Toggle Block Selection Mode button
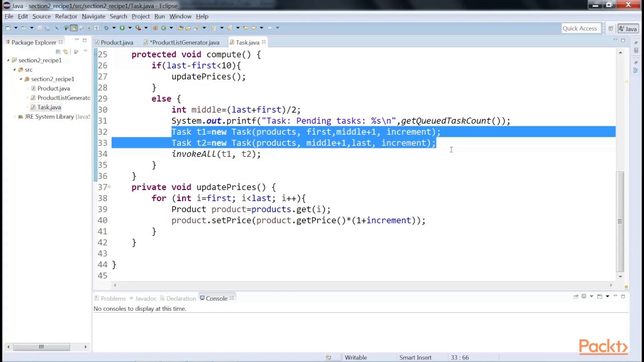This screenshot has height=362, width=644. click(x=89, y=28)
